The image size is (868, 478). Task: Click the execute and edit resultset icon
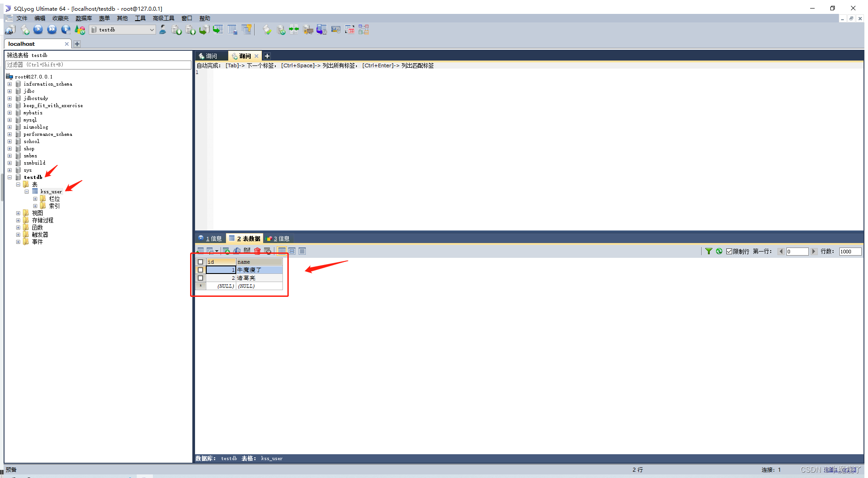click(66, 30)
